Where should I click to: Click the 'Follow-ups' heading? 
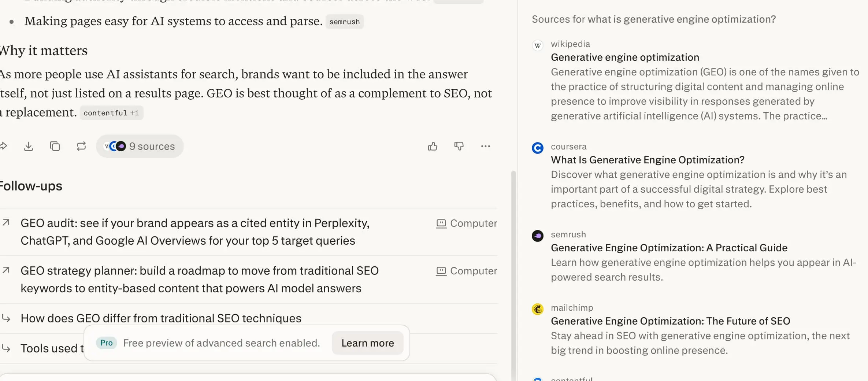(x=31, y=186)
